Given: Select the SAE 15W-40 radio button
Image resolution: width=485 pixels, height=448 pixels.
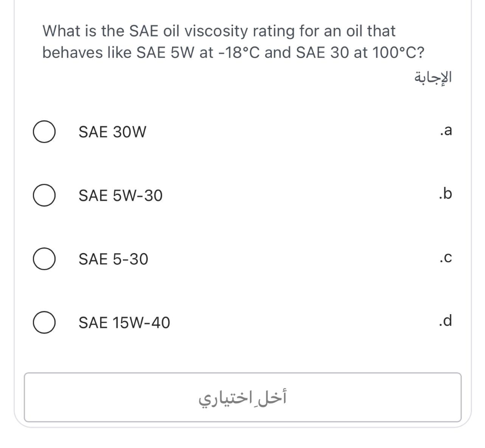Looking at the screenshot, I should coord(44,322).
